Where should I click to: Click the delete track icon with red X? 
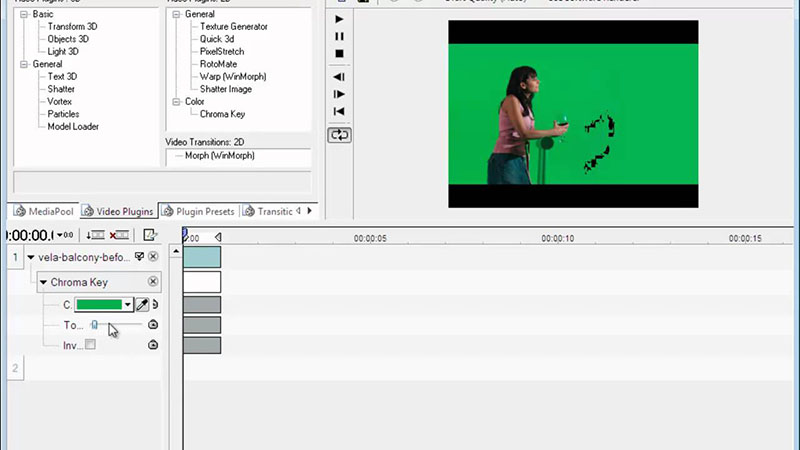pos(119,235)
